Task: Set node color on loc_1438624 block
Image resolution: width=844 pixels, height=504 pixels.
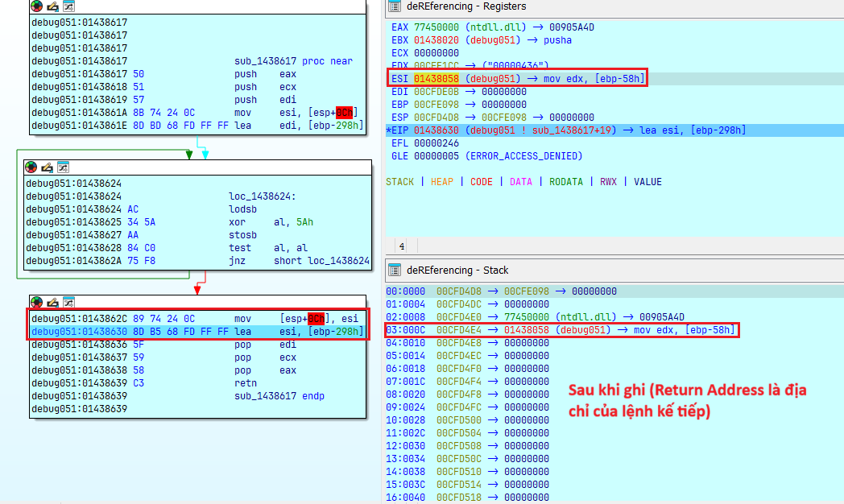Action: pos(31,167)
